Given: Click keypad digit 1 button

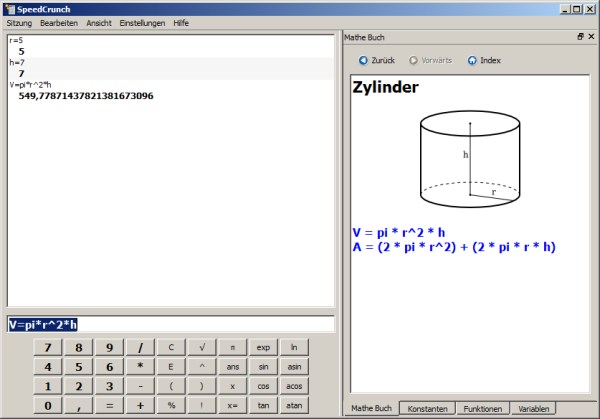Looking at the screenshot, I should [x=48, y=386].
